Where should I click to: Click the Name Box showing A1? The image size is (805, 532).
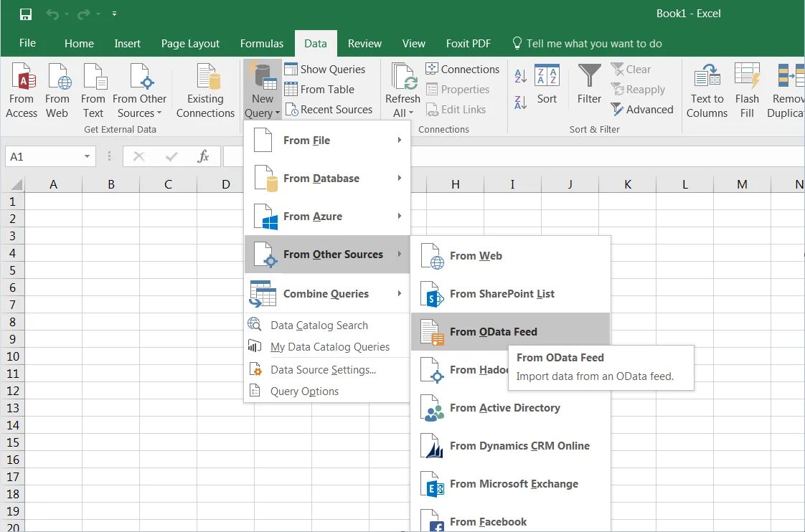43,156
